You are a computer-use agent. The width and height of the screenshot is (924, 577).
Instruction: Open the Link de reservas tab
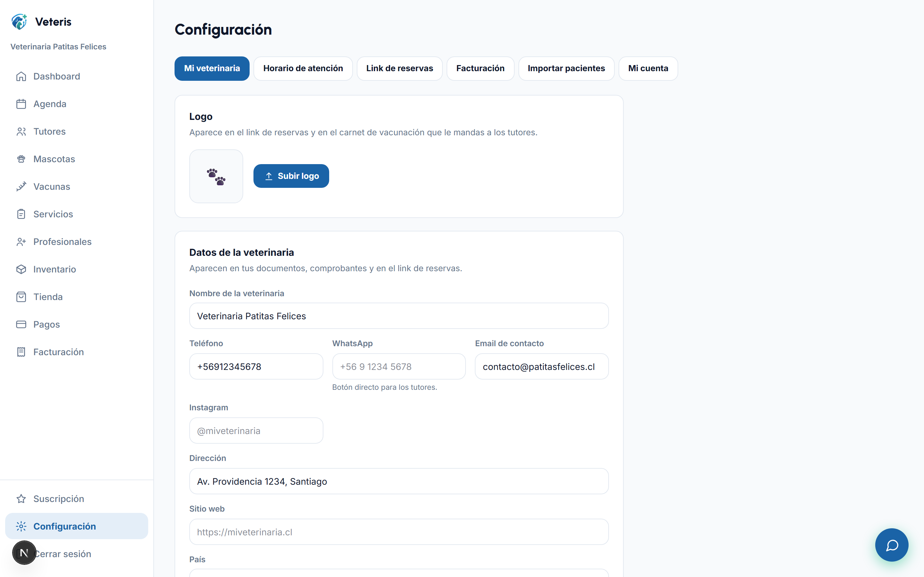pos(399,68)
